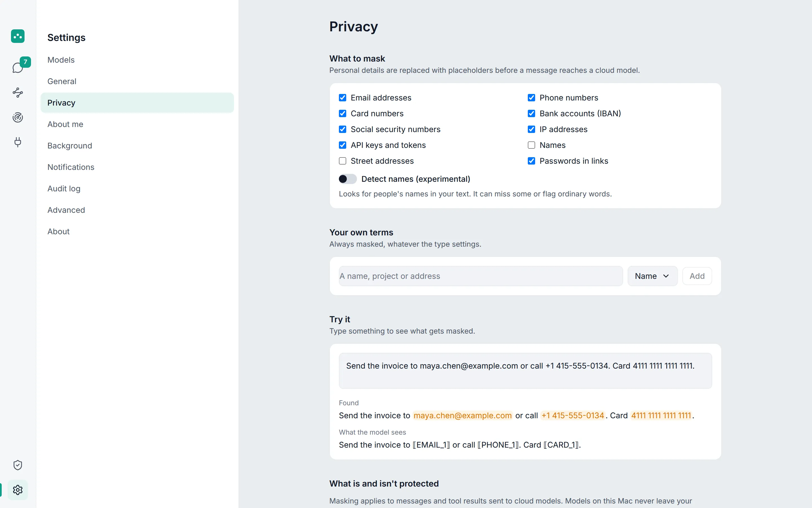Click the settings gear icon
Screen dimensions: 812x508
18,490
